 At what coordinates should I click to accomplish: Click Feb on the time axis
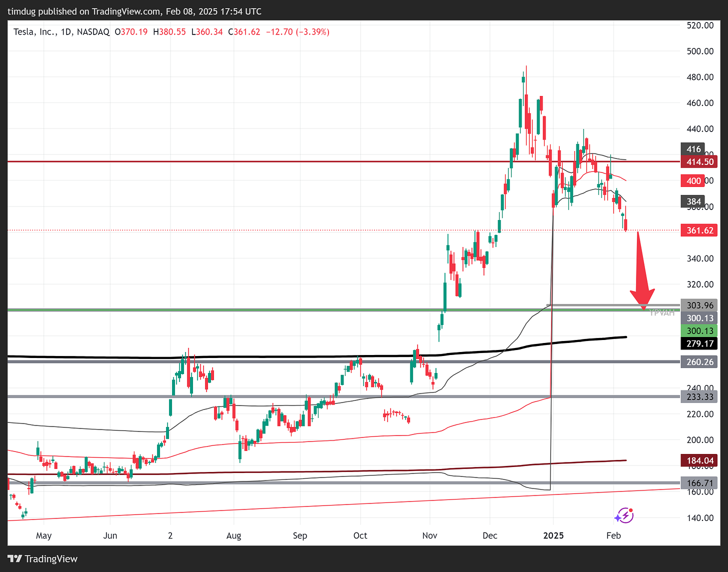point(613,535)
